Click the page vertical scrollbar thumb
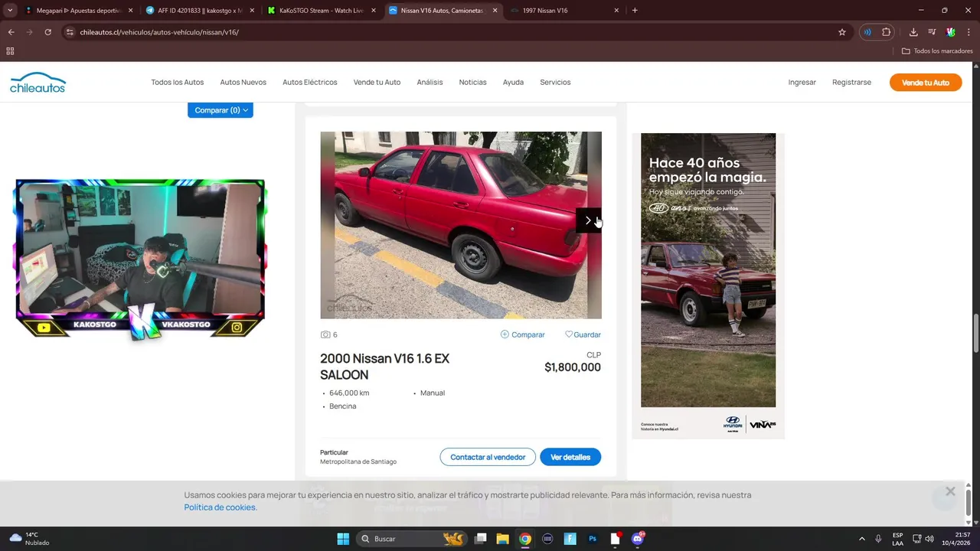Image resolution: width=980 pixels, height=551 pixels. (975, 331)
